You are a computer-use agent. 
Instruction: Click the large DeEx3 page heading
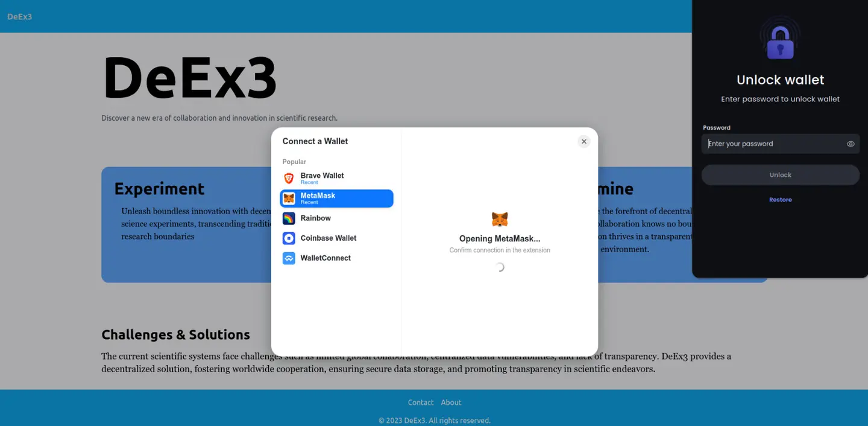(x=190, y=77)
